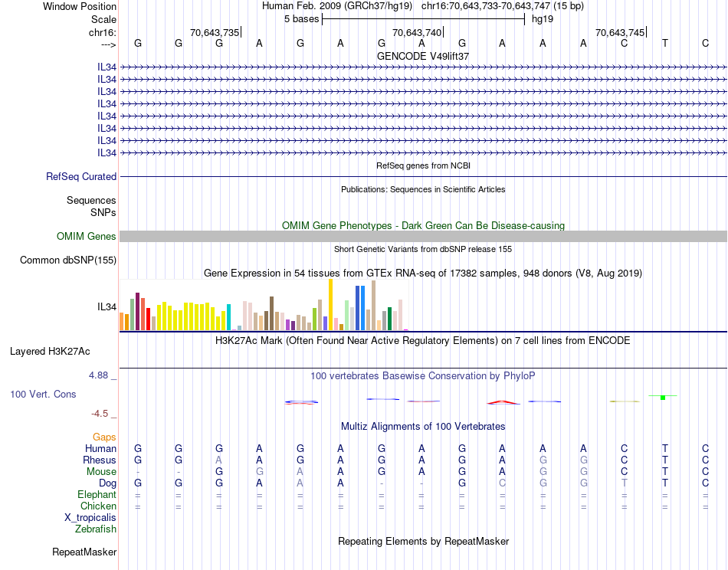Select the Human alignment row label
This screenshot has width=728, height=570.
(100, 448)
